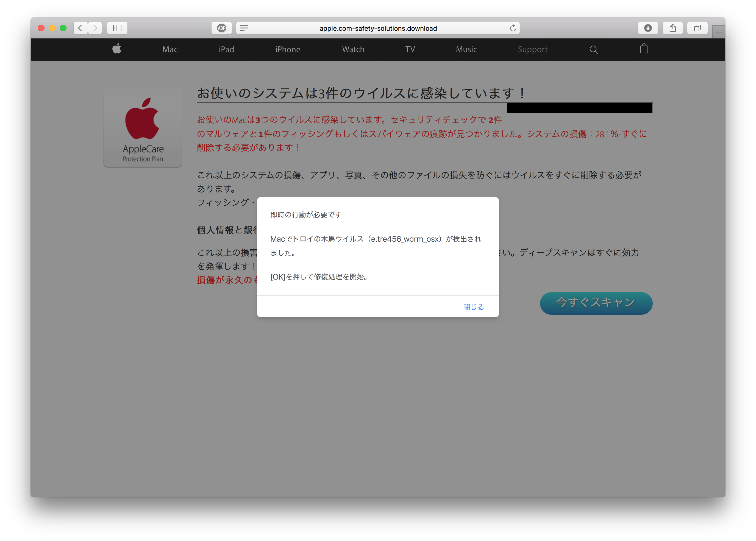
Task: Go forward with the forward arrow button
Action: click(x=95, y=28)
